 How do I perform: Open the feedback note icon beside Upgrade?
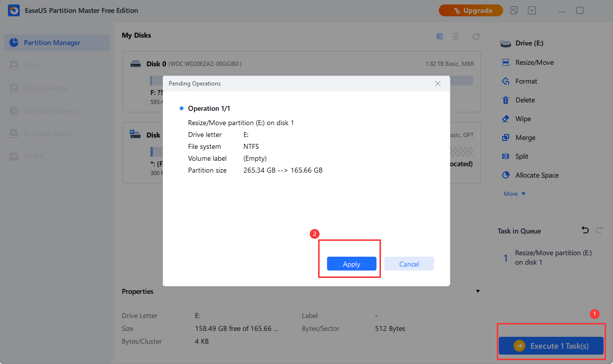pyautogui.click(x=514, y=10)
